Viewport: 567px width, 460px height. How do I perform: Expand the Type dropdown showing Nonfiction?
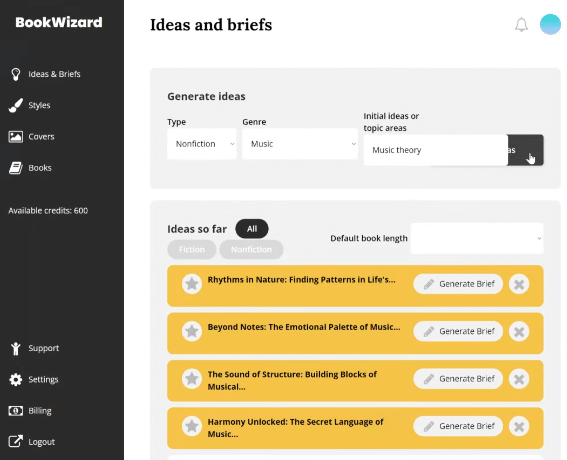[202, 144]
